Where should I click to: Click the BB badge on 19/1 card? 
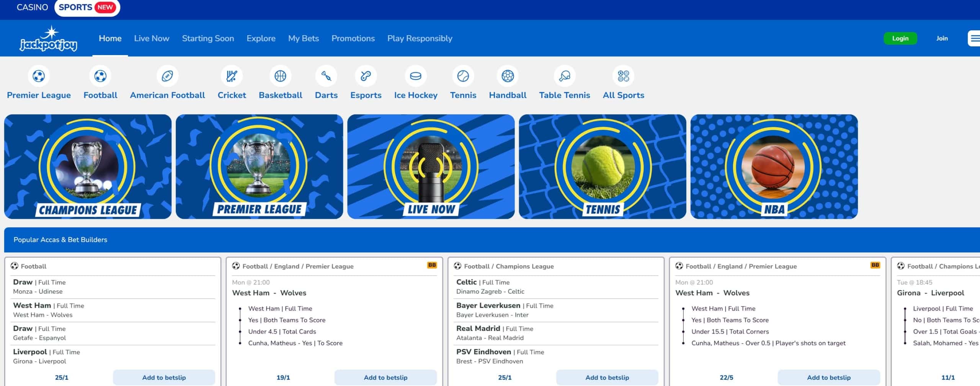click(432, 265)
